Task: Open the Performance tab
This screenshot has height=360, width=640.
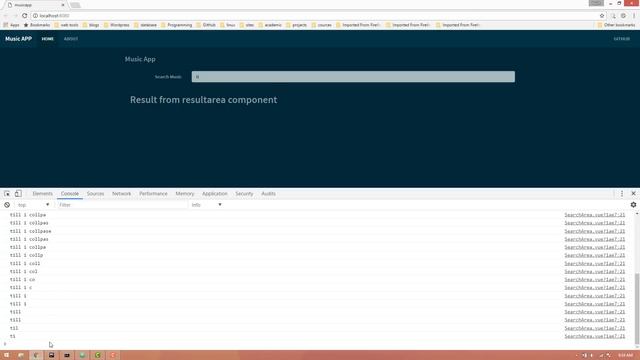Action: point(153,194)
